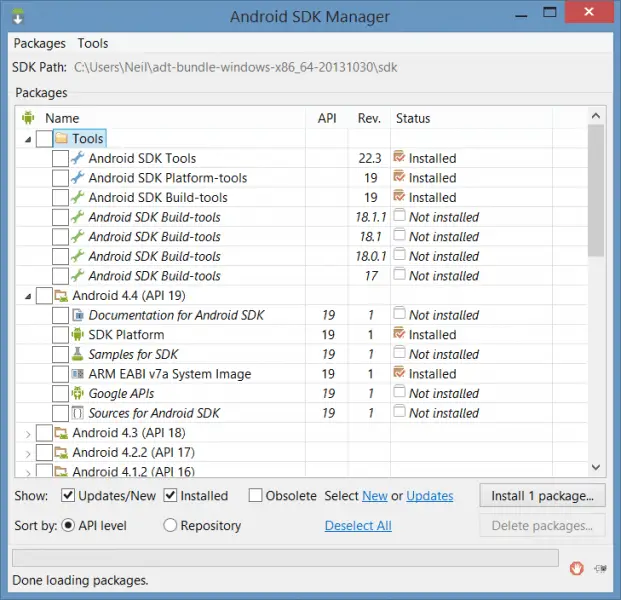
Task: Click the Sources for Android SDK icon
Action: click(77, 413)
